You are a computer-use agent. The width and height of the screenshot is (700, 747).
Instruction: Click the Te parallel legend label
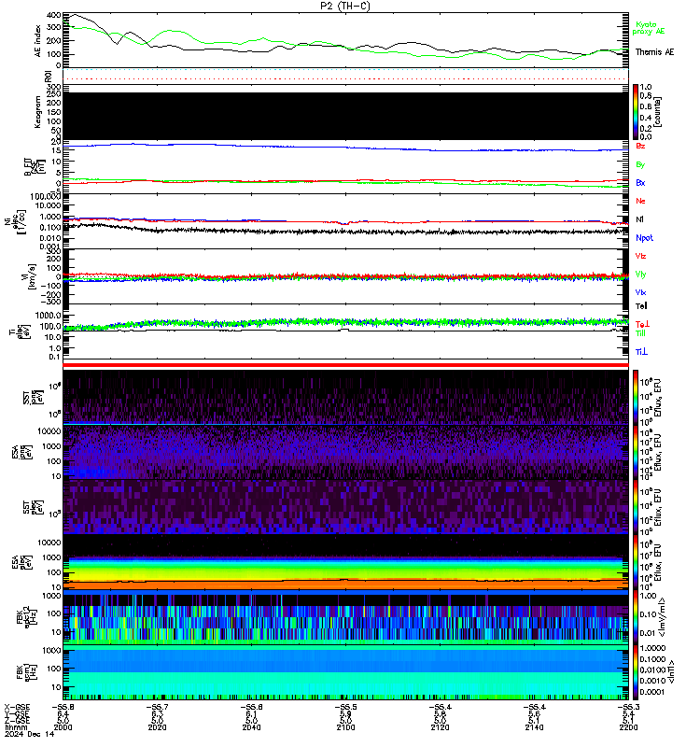[x=641, y=306]
